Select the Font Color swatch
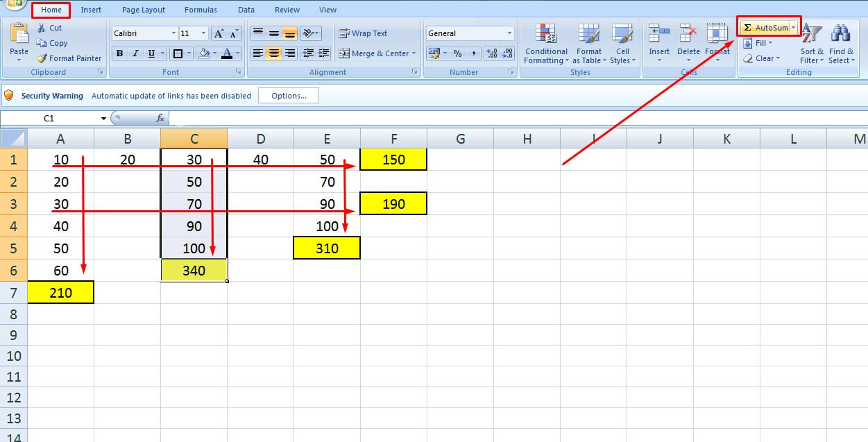This screenshot has width=868, height=442. [x=229, y=53]
